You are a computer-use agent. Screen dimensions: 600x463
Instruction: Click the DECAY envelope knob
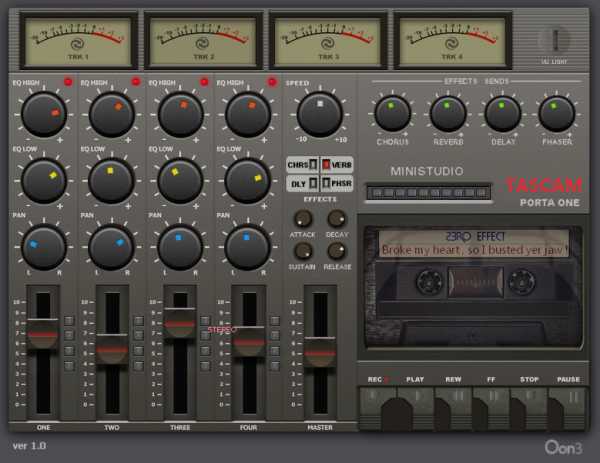[x=337, y=219]
